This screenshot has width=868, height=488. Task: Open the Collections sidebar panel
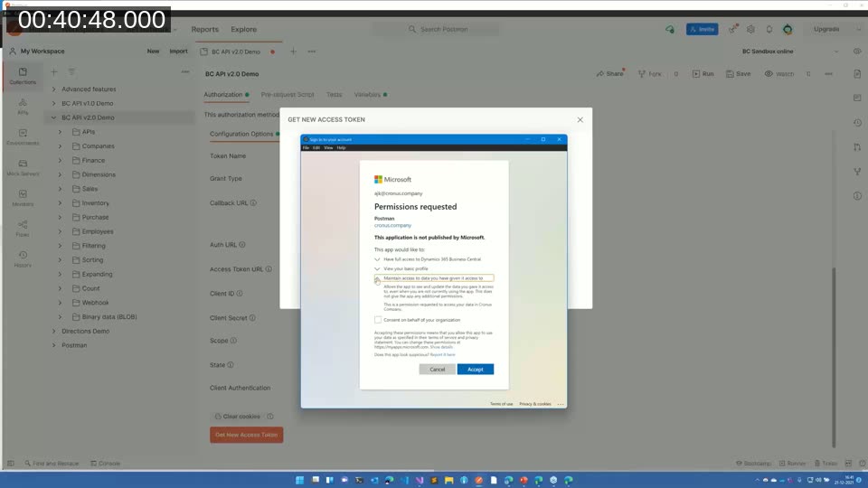pyautogui.click(x=23, y=76)
